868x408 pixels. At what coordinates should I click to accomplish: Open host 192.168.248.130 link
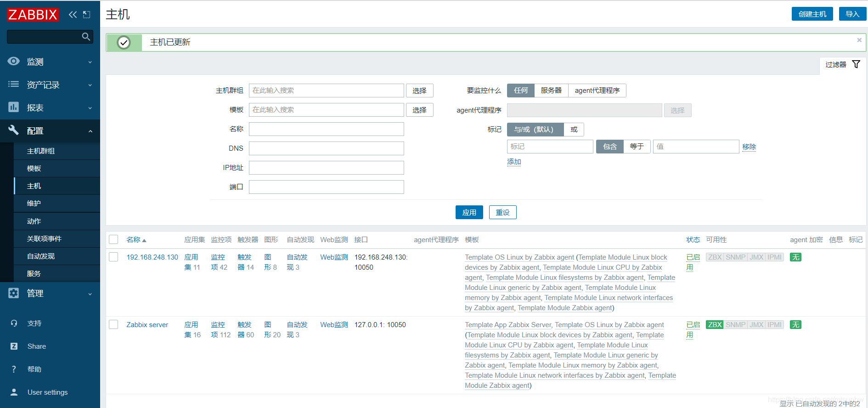tap(152, 257)
